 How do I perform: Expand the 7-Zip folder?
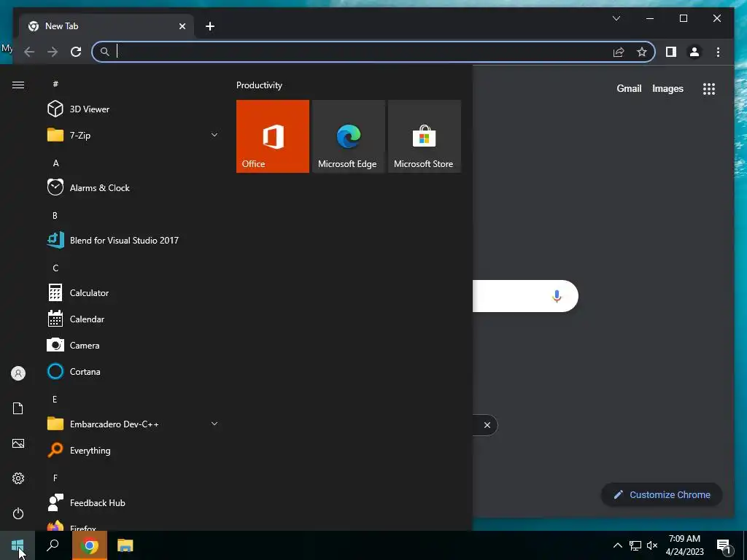pyautogui.click(x=133, y=135)
